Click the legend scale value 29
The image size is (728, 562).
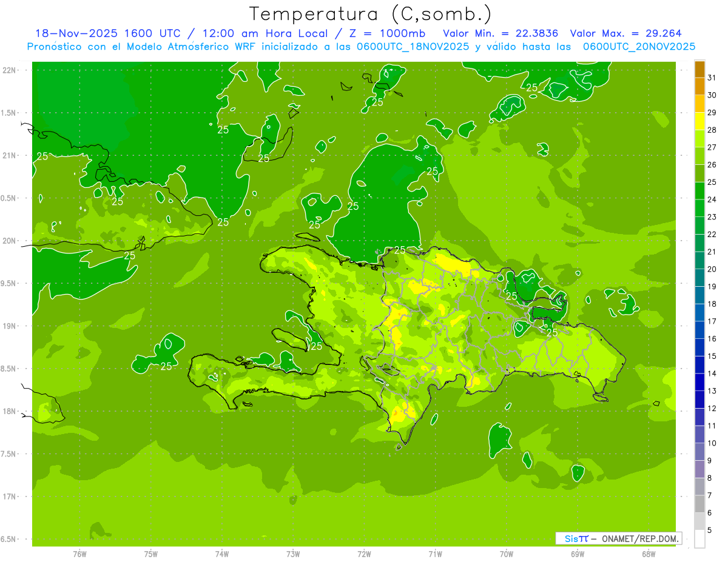point(712,112)
